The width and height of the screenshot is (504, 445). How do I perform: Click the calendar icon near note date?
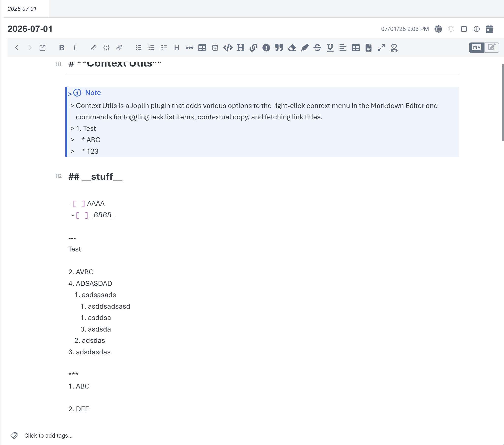click(x=489, y=29)
